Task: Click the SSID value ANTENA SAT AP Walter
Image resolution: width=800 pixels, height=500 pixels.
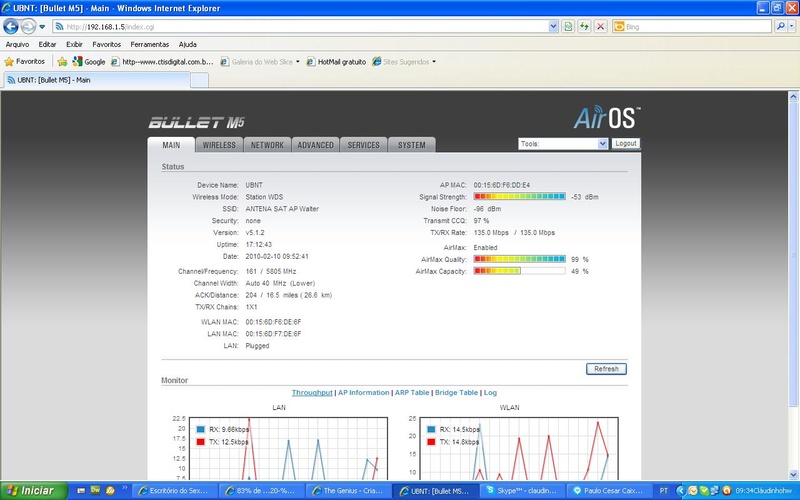Action: [282, 209]
